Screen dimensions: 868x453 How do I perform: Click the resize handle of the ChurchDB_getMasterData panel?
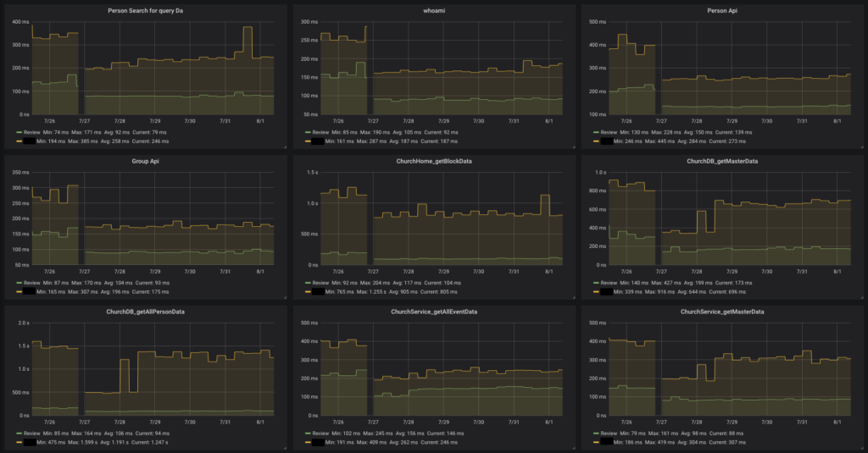tap(862, 297)
